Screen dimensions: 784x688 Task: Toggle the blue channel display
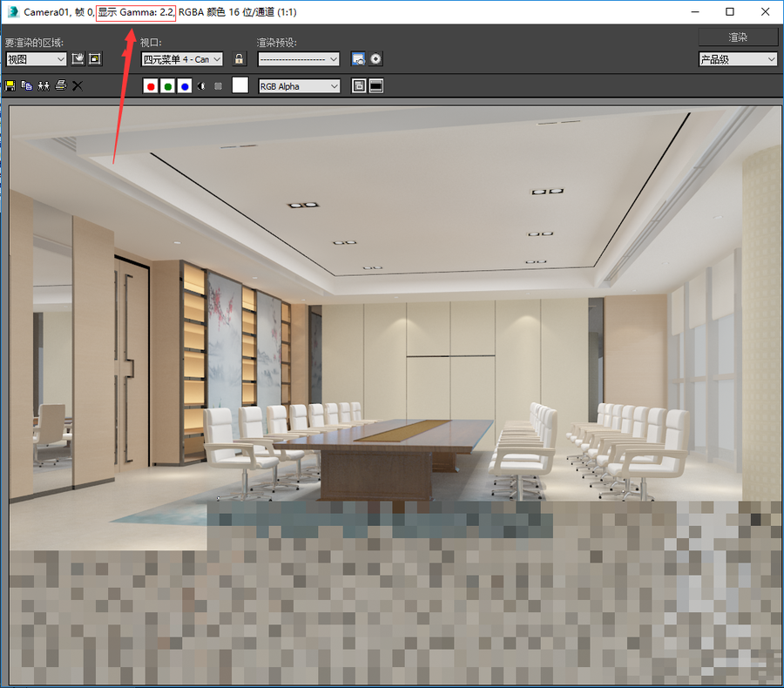coord(185,86)
